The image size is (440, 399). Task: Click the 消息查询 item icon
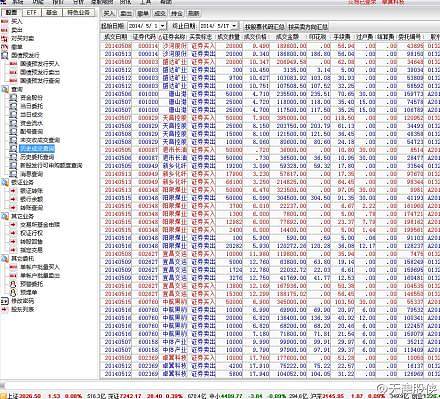coord(13,174)
